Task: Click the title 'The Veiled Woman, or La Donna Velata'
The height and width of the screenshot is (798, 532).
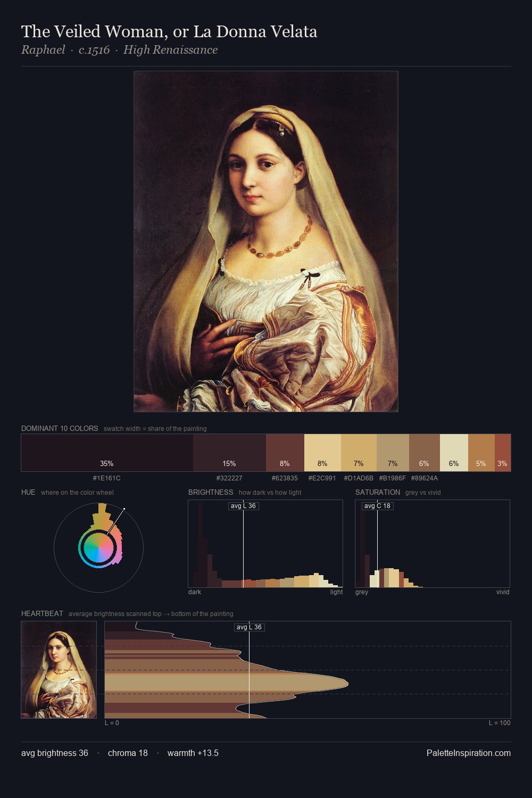Action: [x=169, y=31]
